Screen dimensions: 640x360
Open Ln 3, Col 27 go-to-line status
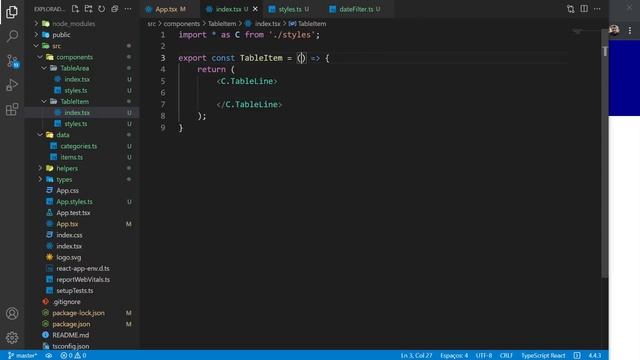[416, 356]
